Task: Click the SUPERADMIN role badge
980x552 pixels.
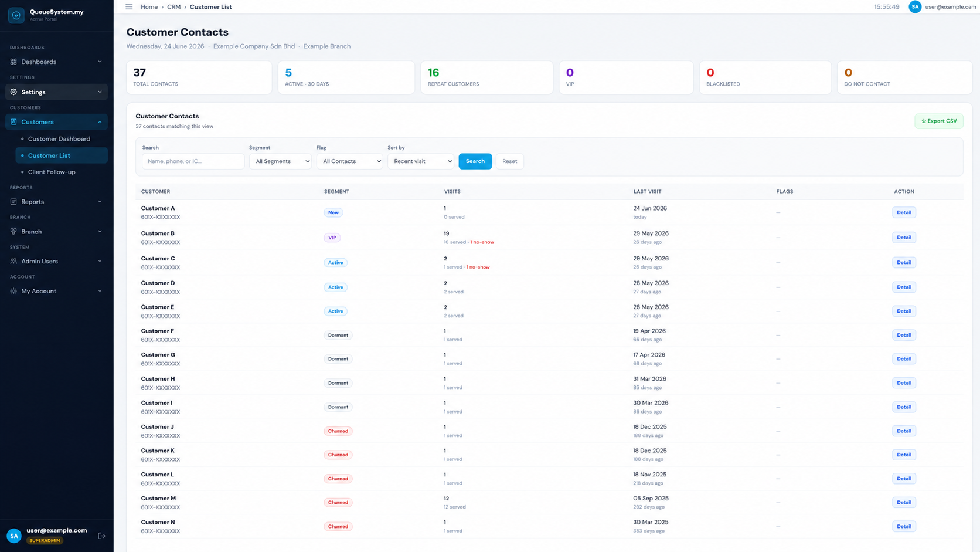Action: pyautogui.click(x=45, y=541)
